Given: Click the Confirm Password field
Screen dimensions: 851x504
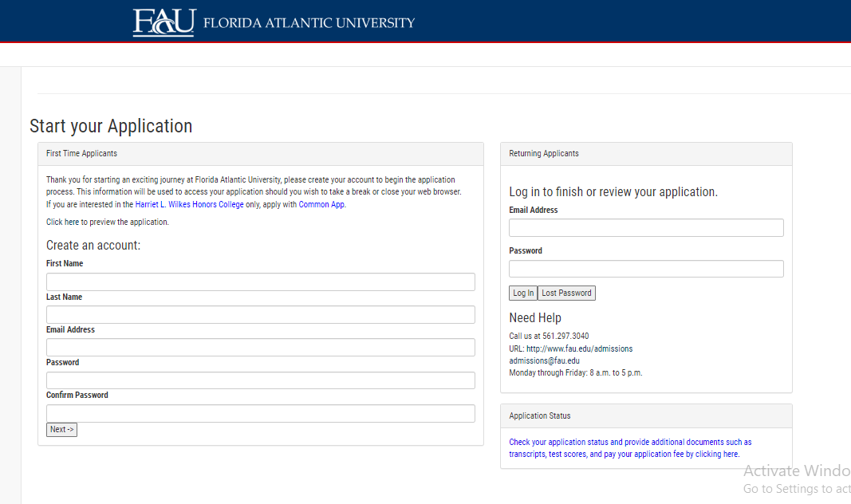Looking at the screenshot, I should pos(260,413).
